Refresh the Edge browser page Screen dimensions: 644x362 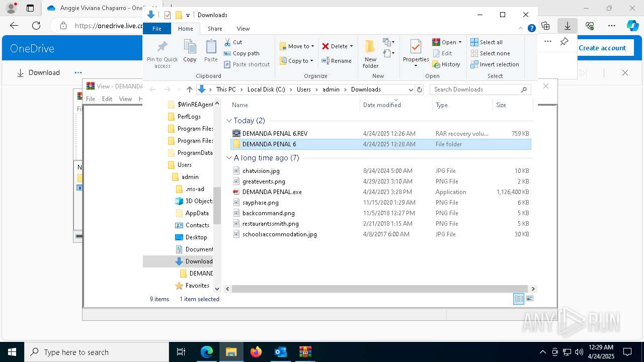click(36, 26)
